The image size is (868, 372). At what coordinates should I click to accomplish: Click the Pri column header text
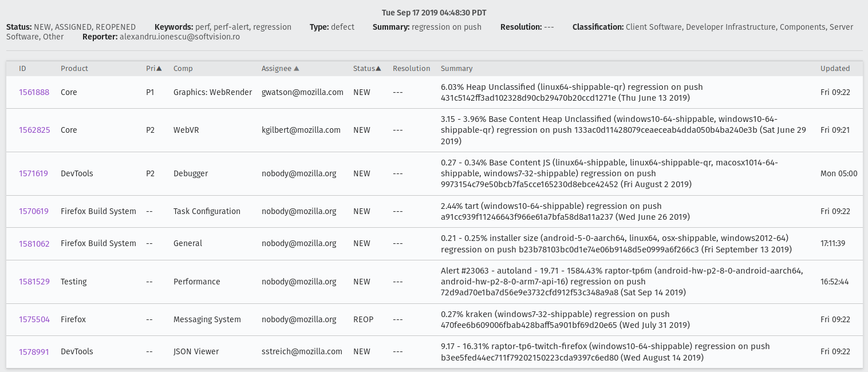click(x=151, y=69)
